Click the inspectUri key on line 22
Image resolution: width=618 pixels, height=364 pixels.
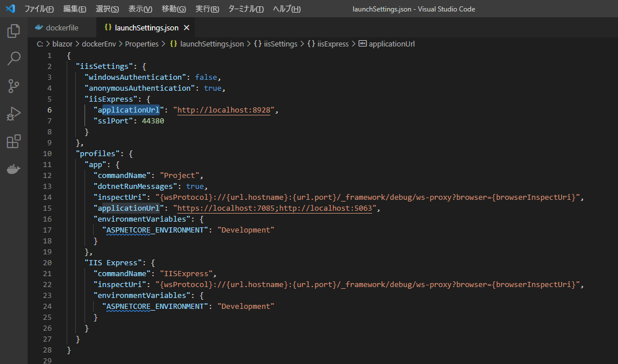(120, 285)
